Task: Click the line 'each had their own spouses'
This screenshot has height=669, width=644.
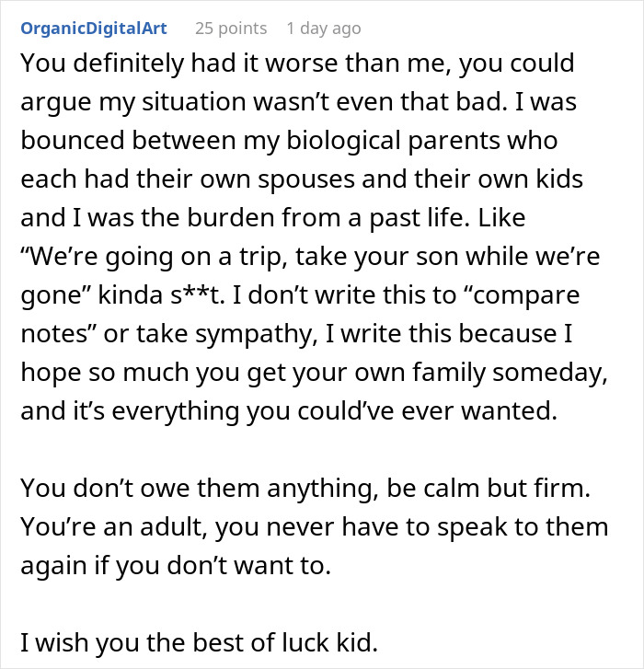Action: point(302,179)
